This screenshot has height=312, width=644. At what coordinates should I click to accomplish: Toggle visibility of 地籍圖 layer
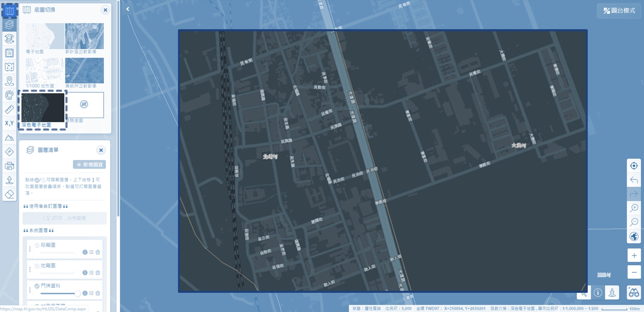pos(37,266)
